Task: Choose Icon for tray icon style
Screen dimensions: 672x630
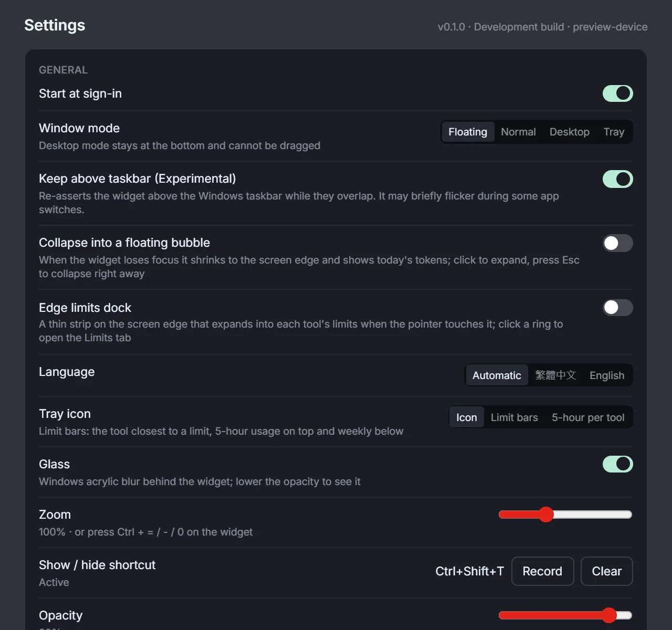Action: click(x=467, y=417)
